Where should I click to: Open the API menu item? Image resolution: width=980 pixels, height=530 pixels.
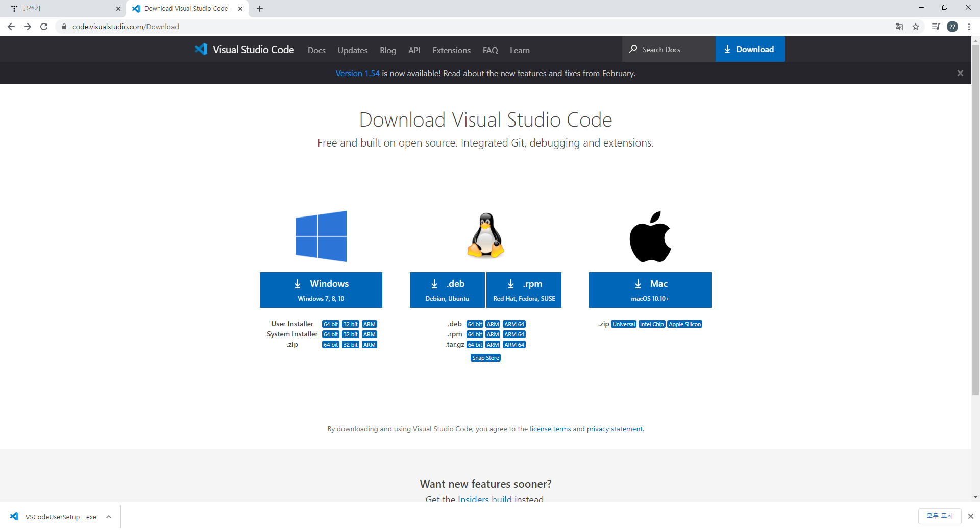coord(414,50)
